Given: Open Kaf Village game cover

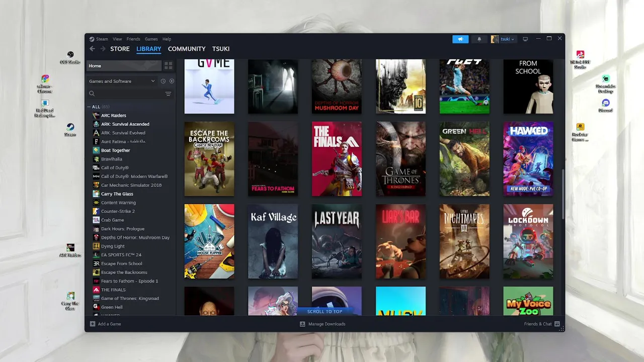Looking at the screenshot, I should point(273,241).
